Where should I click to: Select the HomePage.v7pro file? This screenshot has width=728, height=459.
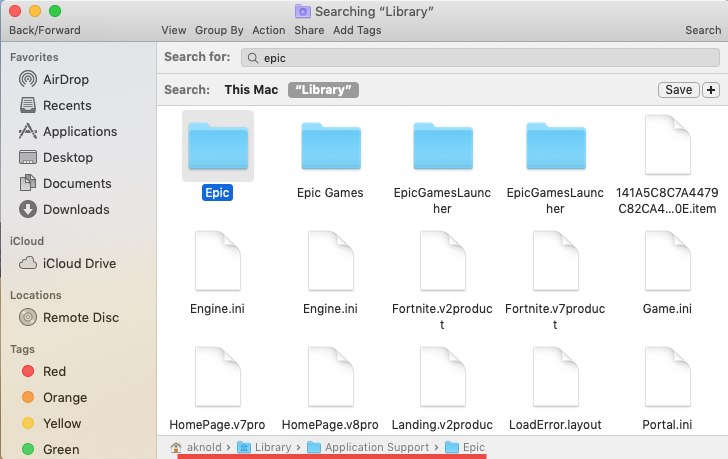[218, 377]
